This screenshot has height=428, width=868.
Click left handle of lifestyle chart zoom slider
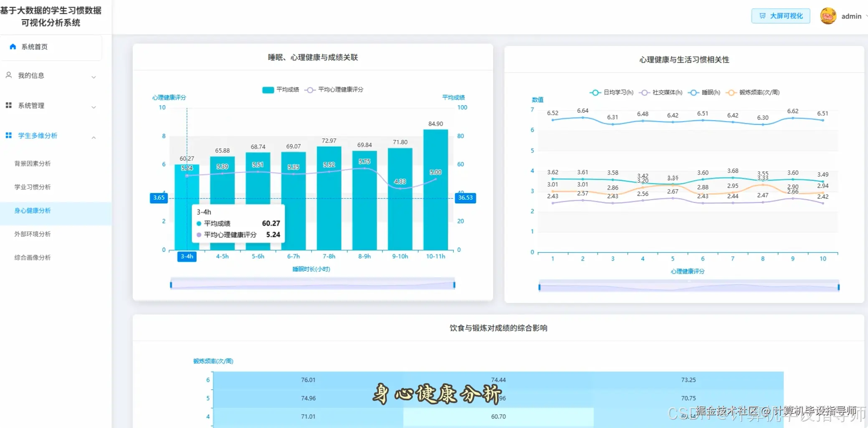[x=539, y=287]
